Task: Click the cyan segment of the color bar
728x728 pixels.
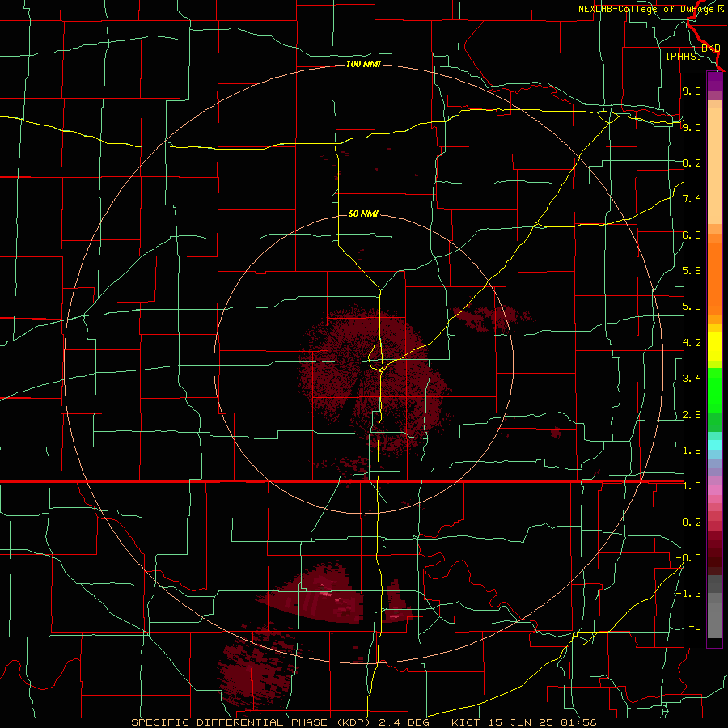Action: pyautogui.click(x=714, y=445)
